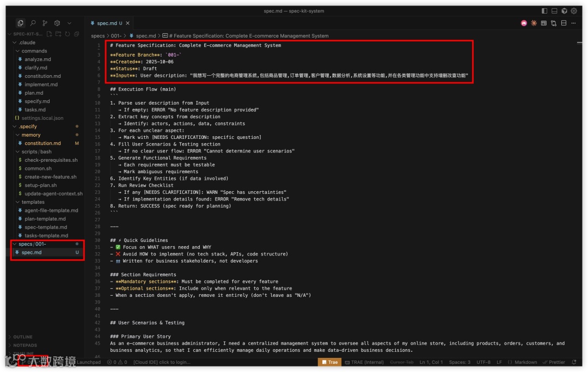The height and width of the screenshot is (372, 588).
Task: Open clarify.md file
Action: tap(35, 68)
